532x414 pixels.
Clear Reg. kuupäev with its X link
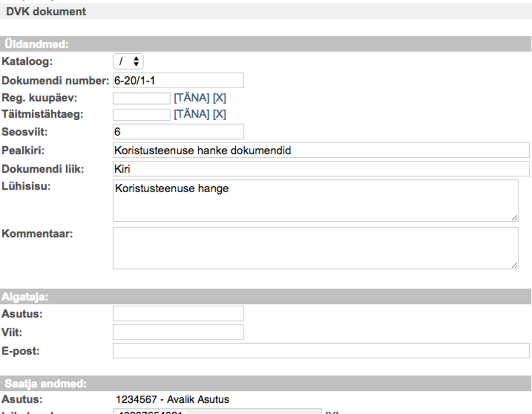[219, 98]
